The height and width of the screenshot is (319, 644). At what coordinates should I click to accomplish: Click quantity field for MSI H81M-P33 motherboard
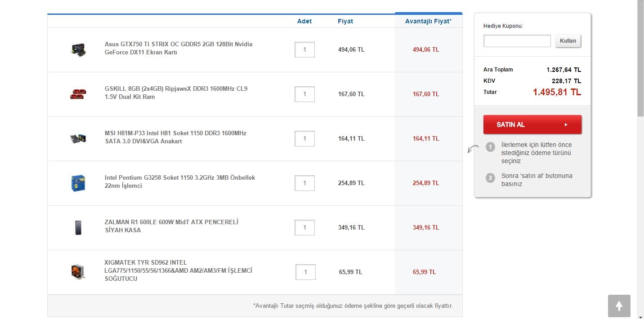click(x=304, y=138)
